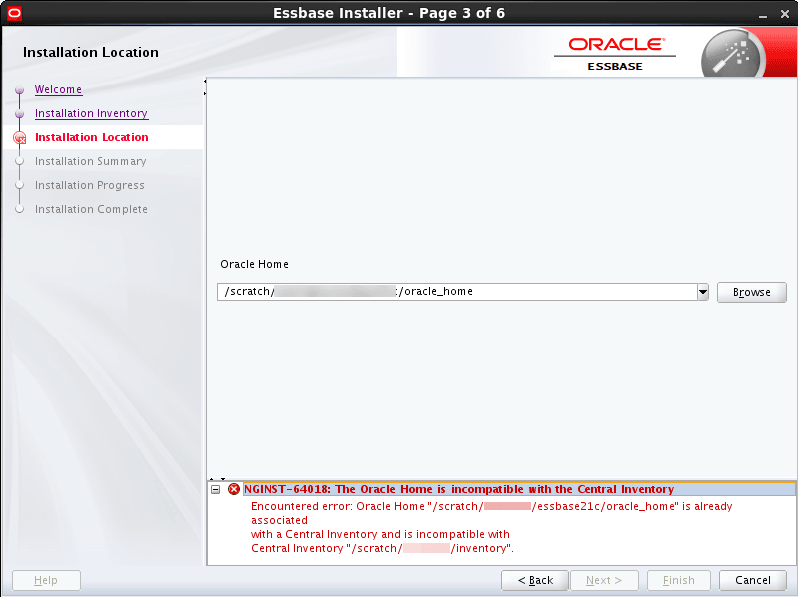
Task: Click the 'Central Inventory "/scratch/' line
Action: click(x=382, y=548)
